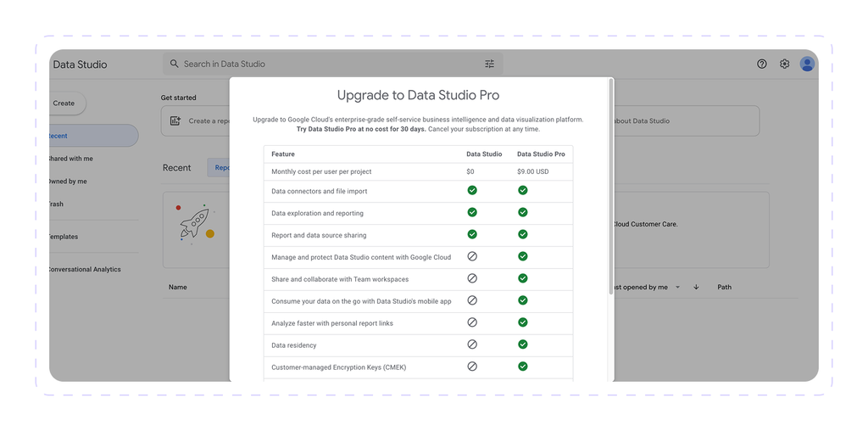Click Share and collaborate with Team workspaces text

(340, 279)
